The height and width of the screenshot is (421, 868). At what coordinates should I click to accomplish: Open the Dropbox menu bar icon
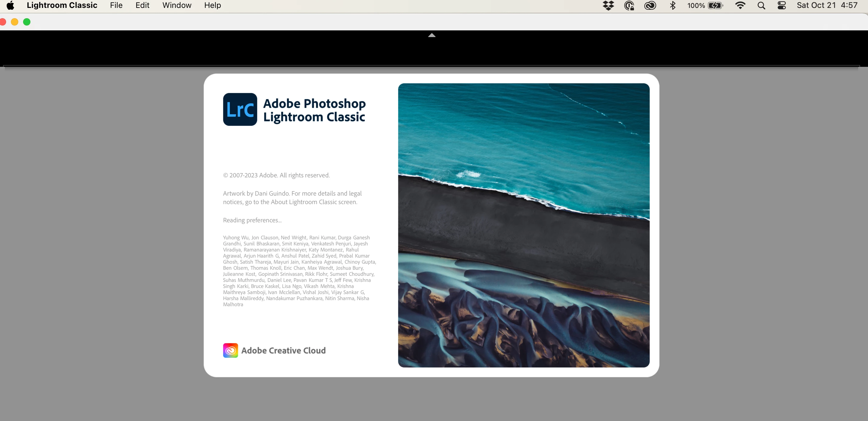point(608,5)
